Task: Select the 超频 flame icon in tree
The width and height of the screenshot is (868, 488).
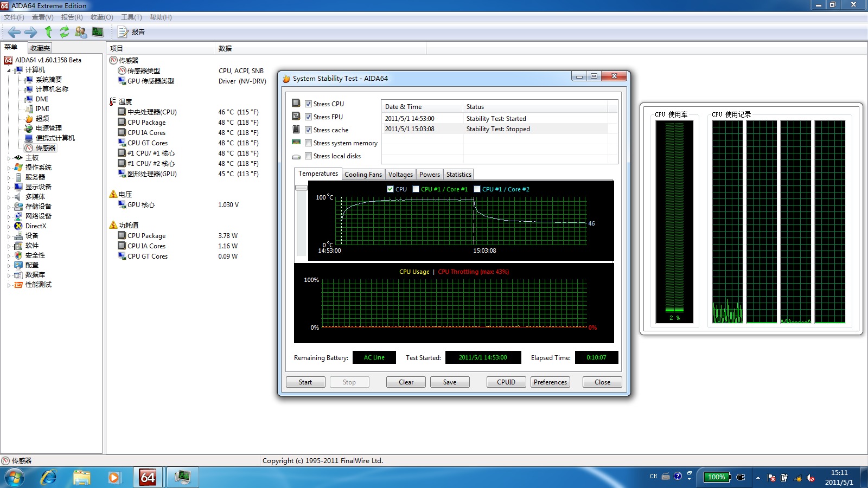Action: pos(29,119)
